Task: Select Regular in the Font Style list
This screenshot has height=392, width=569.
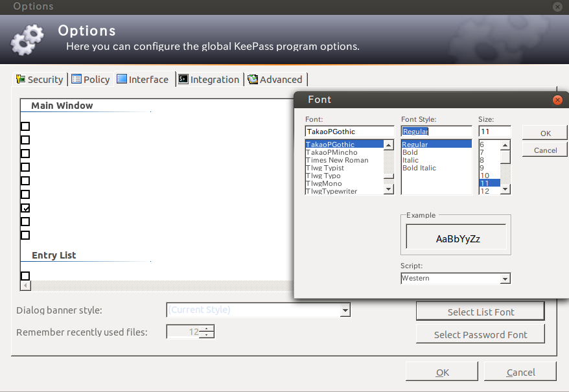Action: 437,144
